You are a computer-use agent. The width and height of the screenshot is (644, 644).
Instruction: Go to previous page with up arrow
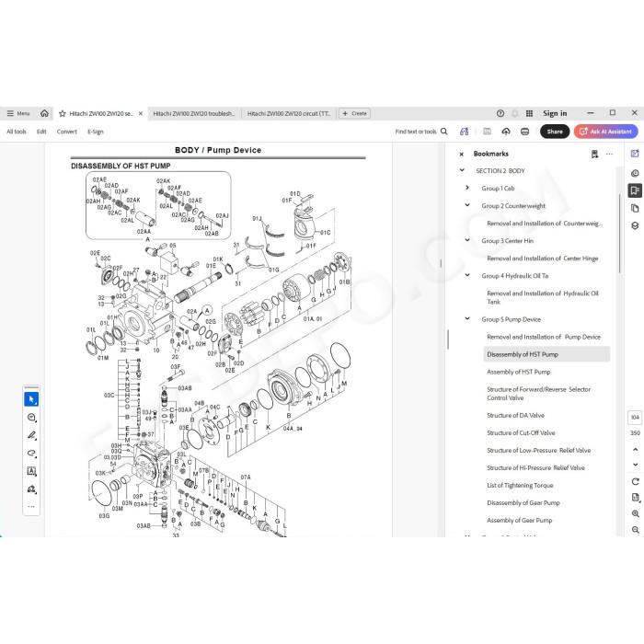[x=636, y=449]
